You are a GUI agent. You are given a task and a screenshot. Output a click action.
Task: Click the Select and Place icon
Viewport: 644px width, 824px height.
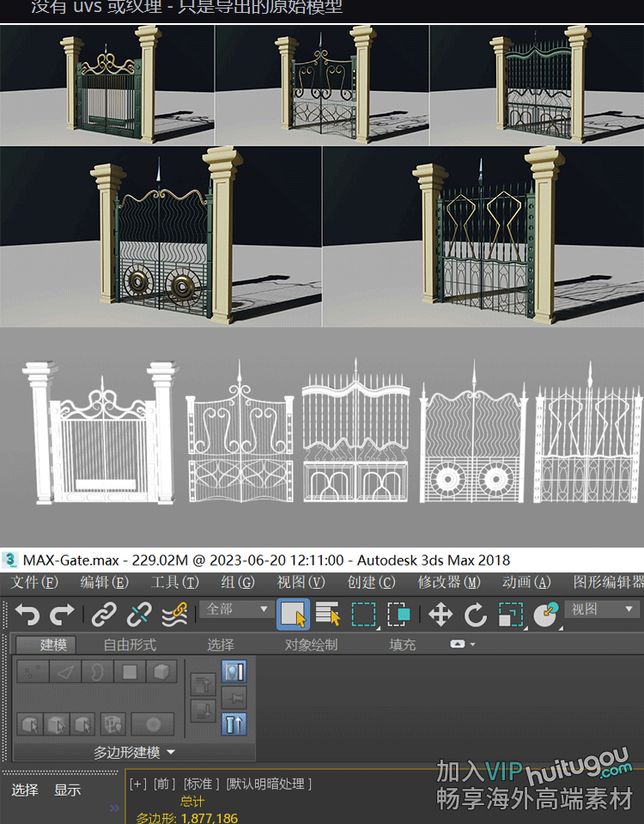pyautogui.click(x=546, y=614)
